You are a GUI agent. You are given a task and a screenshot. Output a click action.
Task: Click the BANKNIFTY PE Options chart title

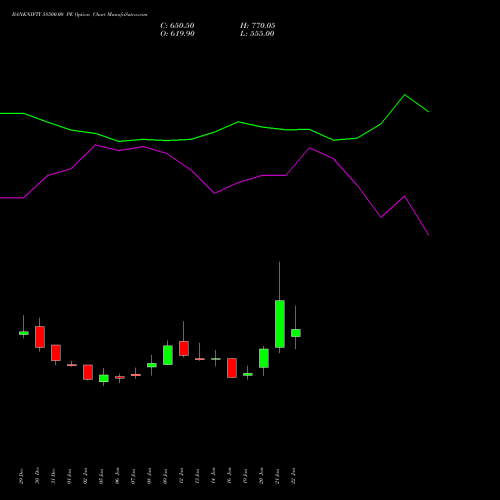point(79,15)
